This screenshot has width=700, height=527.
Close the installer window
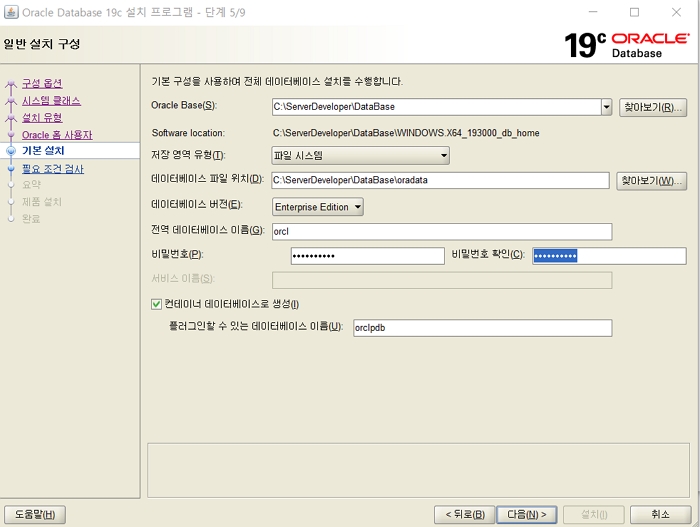tap(676, 12)
